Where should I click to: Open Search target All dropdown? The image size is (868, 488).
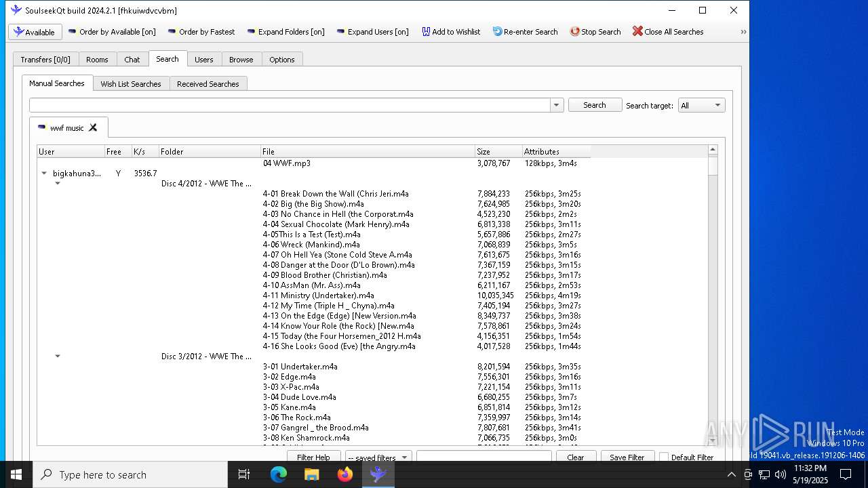point(702,105)
